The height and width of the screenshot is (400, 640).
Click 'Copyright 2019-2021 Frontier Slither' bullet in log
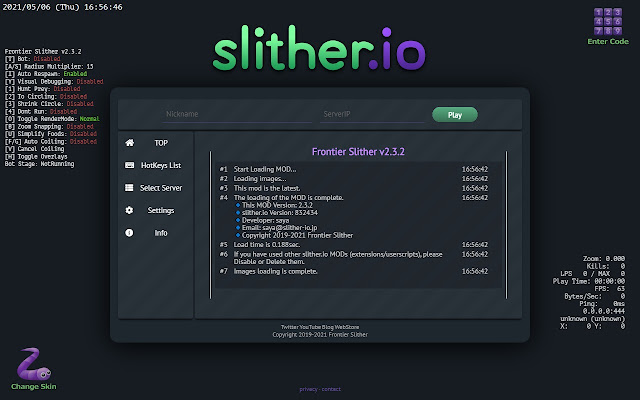click(x=294, y=236)
